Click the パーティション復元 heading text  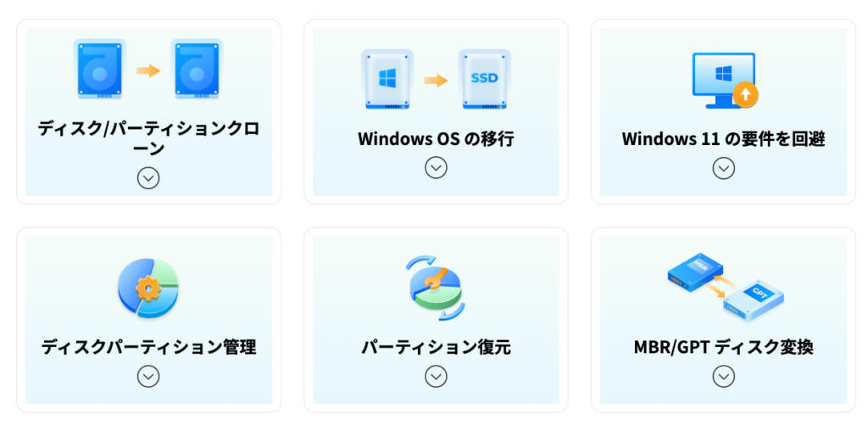436,348
